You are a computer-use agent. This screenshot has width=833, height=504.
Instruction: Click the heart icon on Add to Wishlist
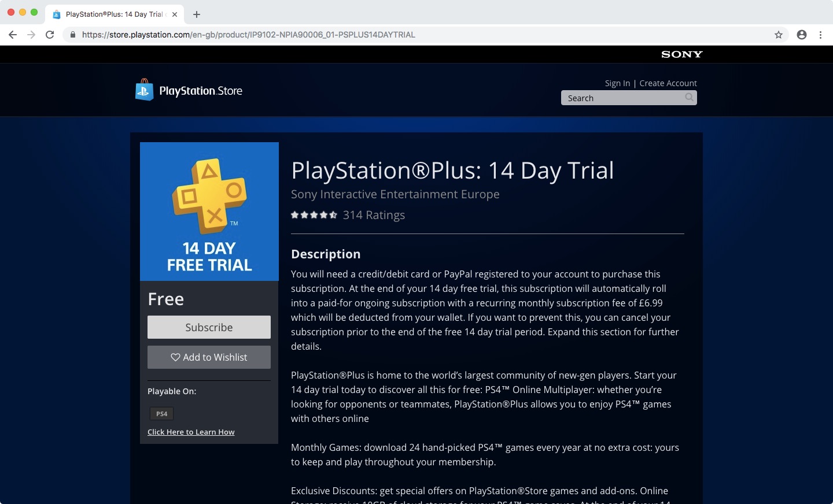point(175,357)
